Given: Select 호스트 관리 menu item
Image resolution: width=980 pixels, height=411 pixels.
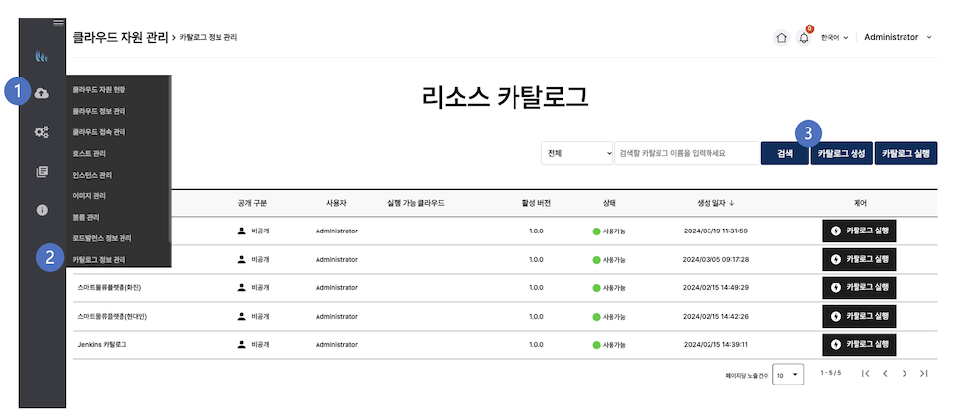Looking at the screenshot, I should tap(89, 153).
